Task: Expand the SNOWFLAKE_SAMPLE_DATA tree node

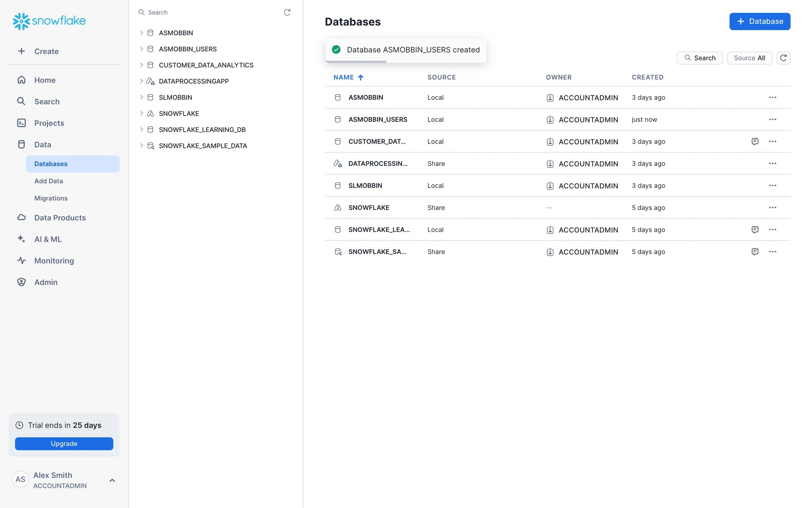Action: coord(142,146)
